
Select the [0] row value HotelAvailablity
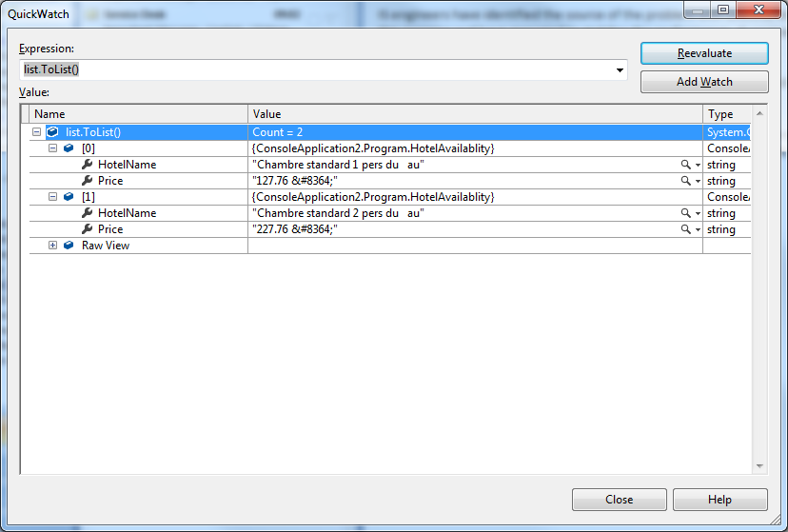tap(373, 148)
